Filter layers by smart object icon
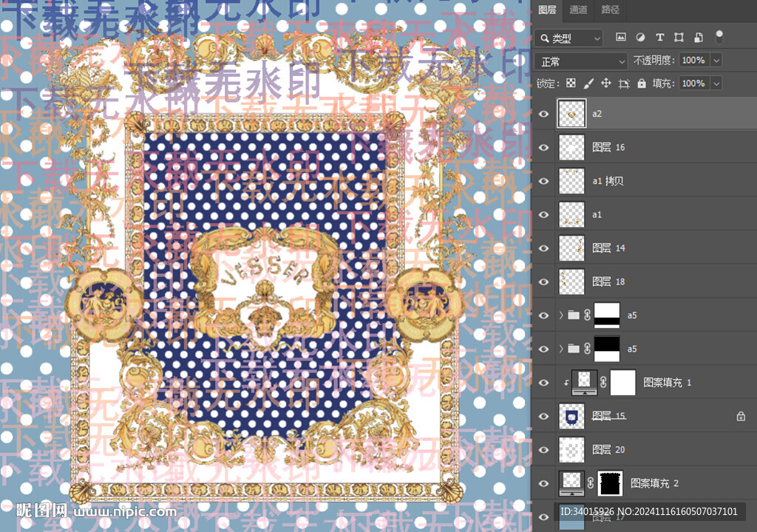The image size is (757, 532). coord(698,37)
